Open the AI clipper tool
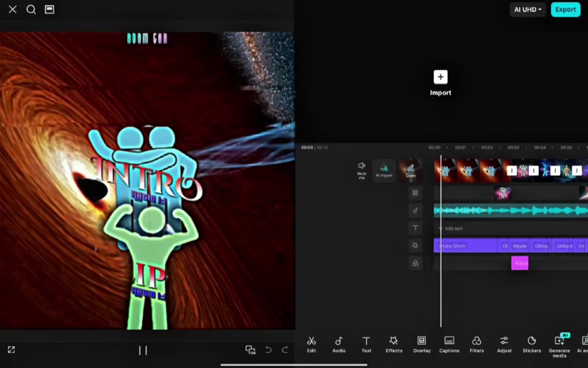 point(384,170)
